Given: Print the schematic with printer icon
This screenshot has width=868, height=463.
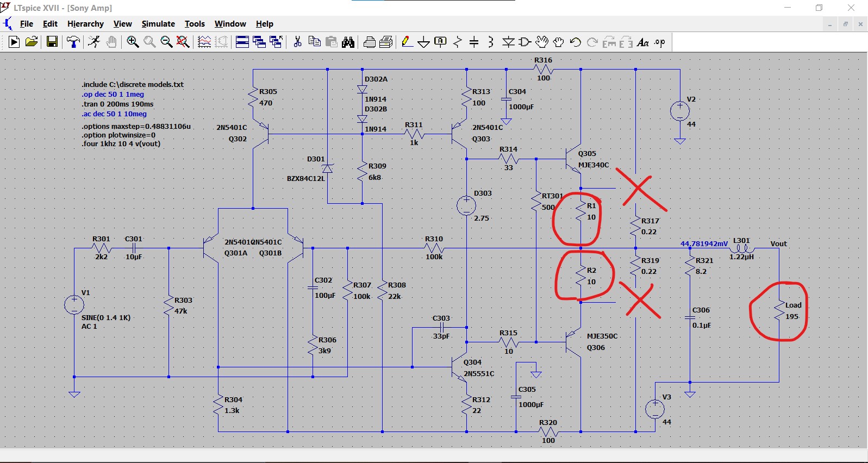Looking at the screenshot, I should pos(386,42).
